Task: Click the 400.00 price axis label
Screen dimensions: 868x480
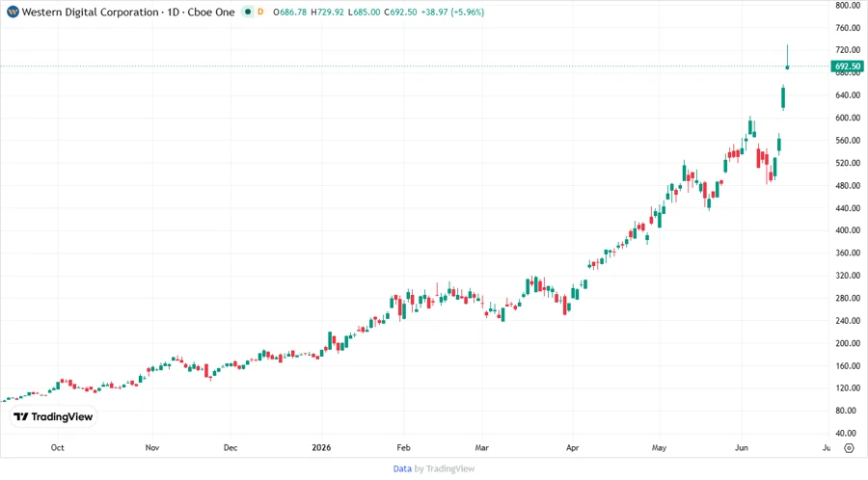Action: pyautogui.click(x=848, y=230)
